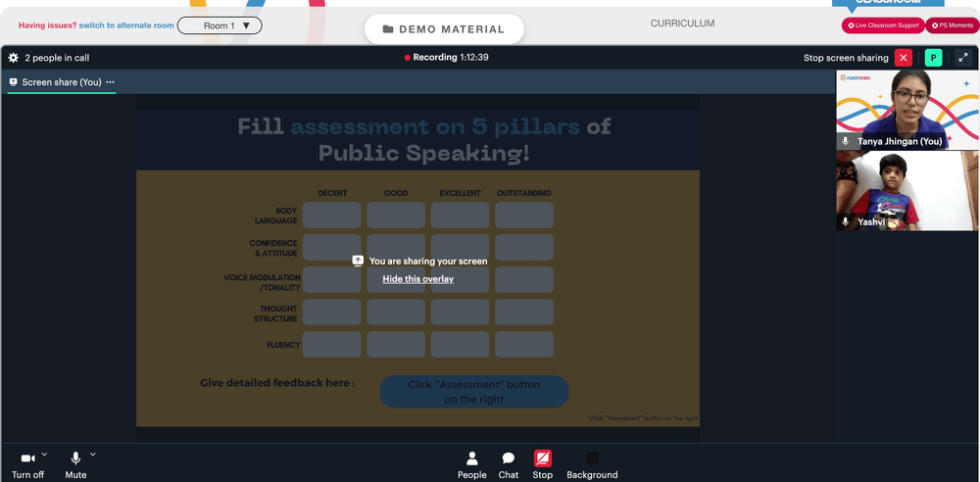
Task: Open the green P profile badge
Action: (x=933, y=58)
